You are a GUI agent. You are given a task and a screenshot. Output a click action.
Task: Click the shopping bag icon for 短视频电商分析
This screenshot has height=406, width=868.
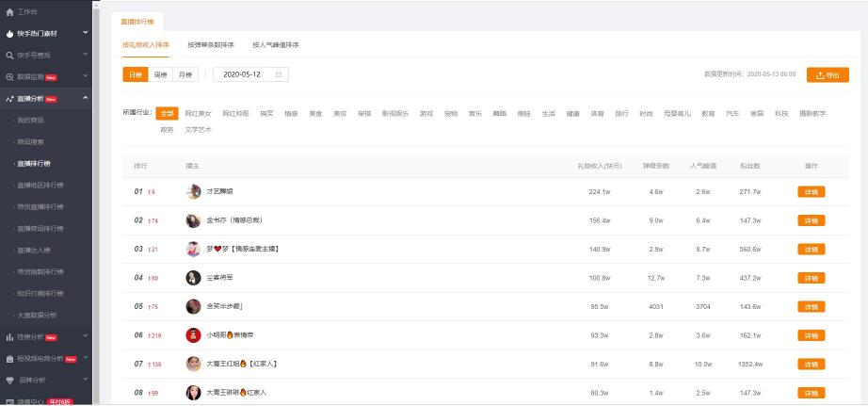pos(9,359)
